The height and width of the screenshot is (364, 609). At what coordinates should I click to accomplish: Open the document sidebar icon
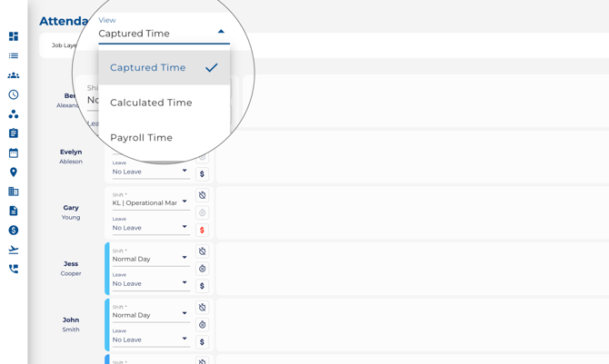(14, 212)
